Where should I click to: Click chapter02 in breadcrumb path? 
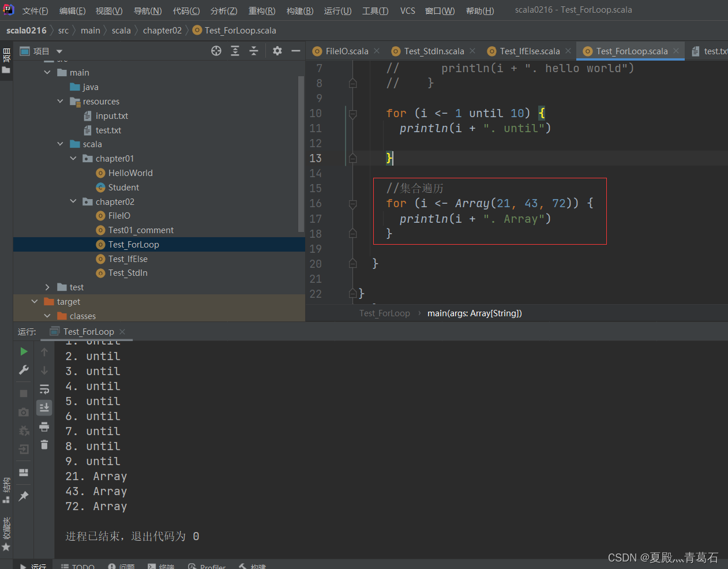point(162,31)
